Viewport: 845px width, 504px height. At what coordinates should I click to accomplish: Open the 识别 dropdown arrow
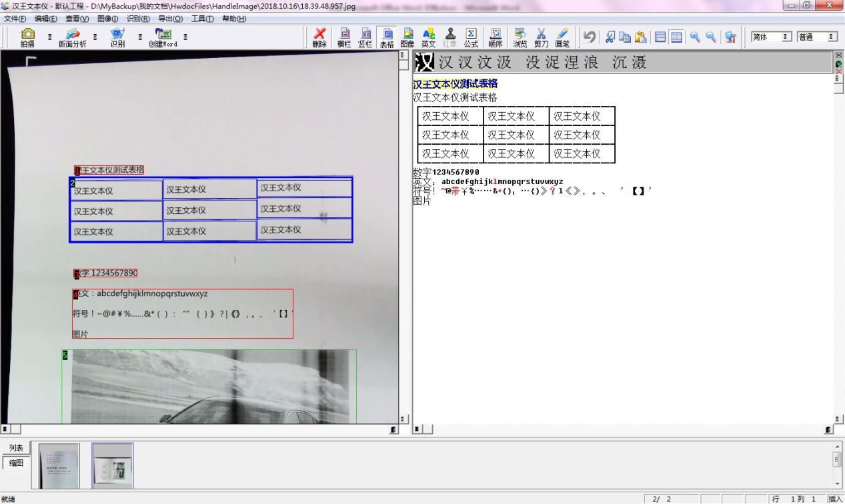[x=140, y=37]
